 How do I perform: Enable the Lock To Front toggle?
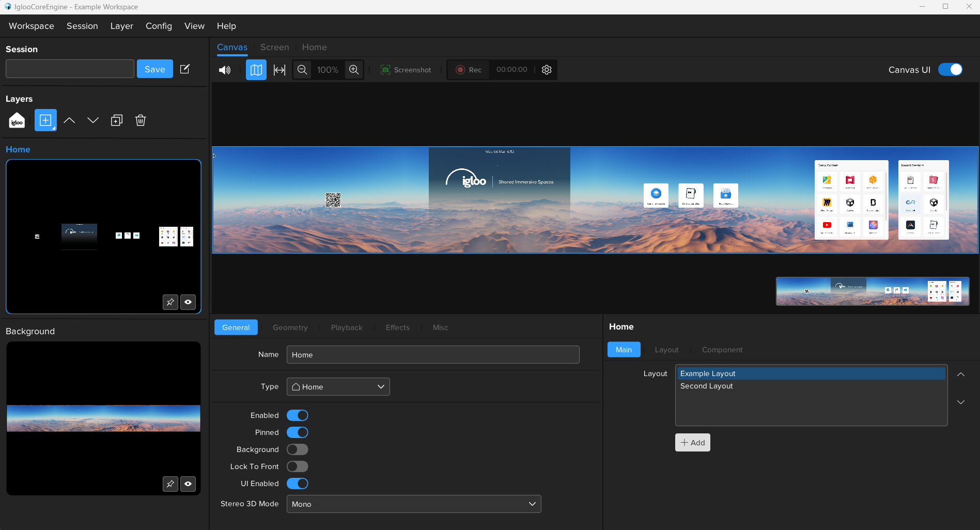click(x=297, y=466)
